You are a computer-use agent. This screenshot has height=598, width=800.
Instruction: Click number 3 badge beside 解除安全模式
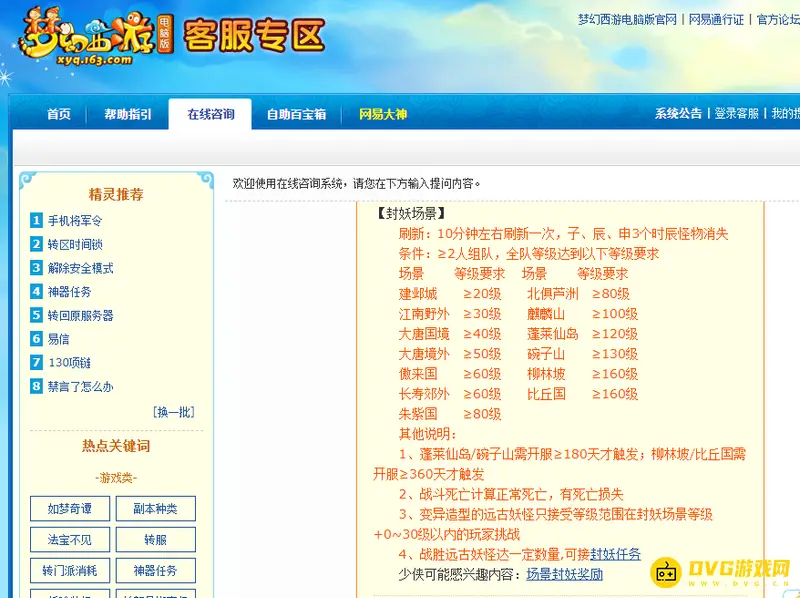pos(36,268)
